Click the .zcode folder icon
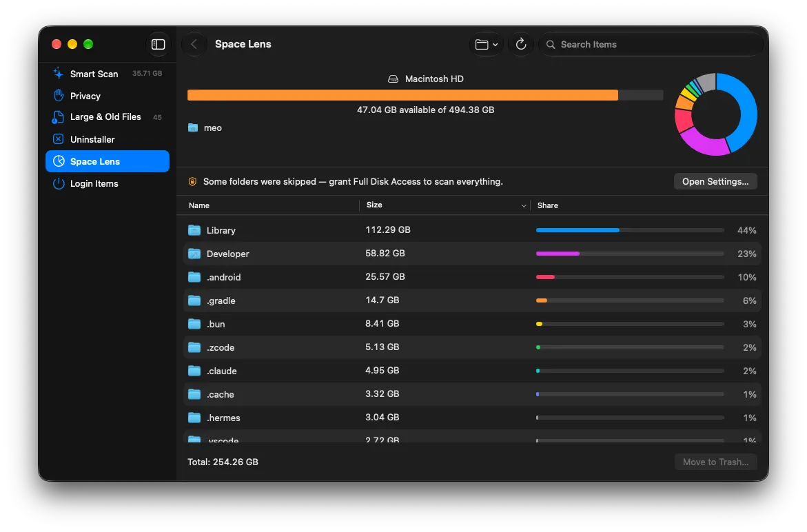This screenshot has height=532, width=807. pyautogui.click(x=194, y=347)
